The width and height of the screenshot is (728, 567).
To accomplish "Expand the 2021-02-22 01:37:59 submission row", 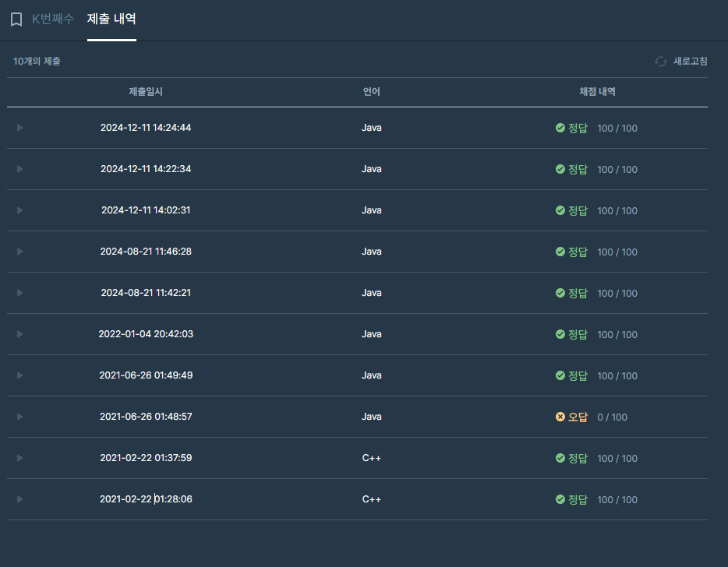I will click(20, 458).
